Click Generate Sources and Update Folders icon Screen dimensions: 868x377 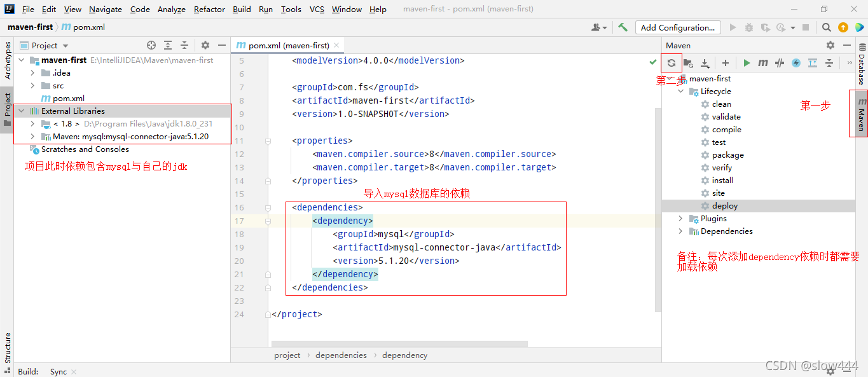[688, 63]
